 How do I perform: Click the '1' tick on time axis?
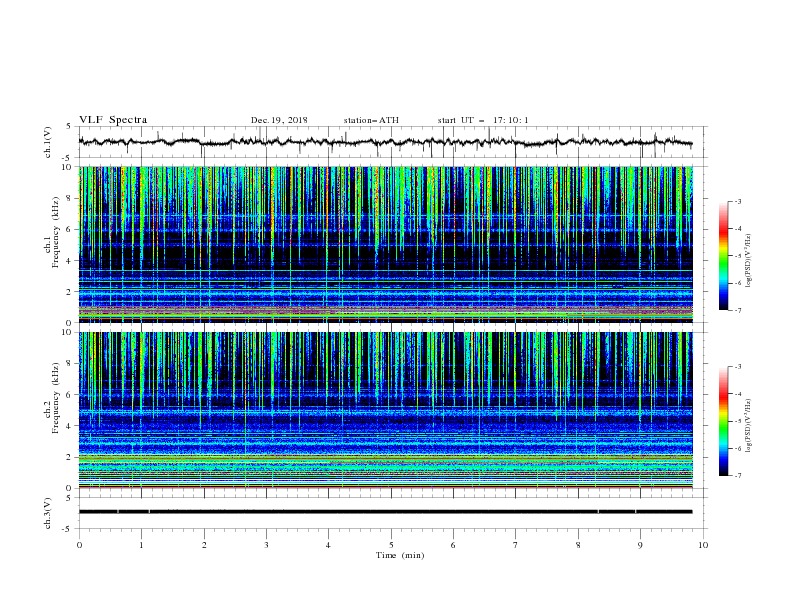tap(141, 545)
